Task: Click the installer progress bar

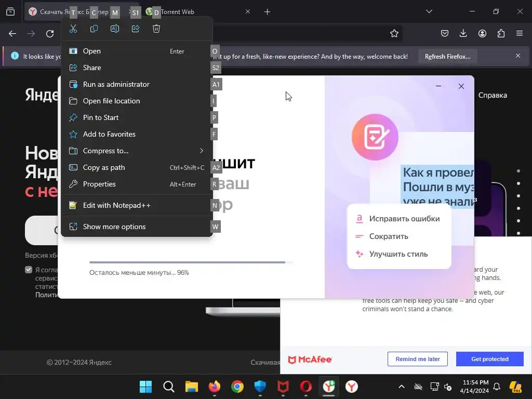Action: coord(191,262)
